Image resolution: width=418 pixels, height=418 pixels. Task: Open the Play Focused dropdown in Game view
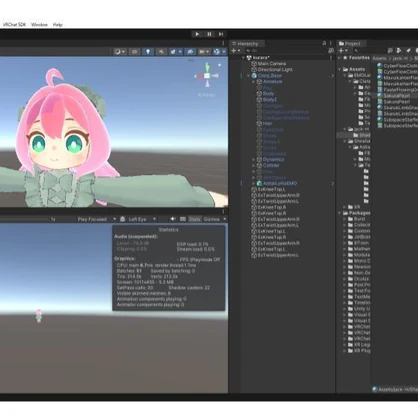click(x=97, y=219)
